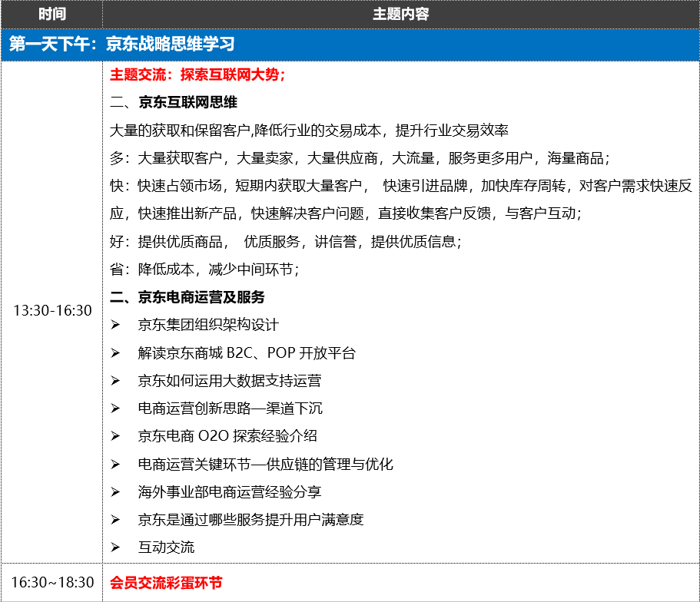Click bullet 京东集团组织架构设计
700x602 pixels.
[x=208, y=325]
